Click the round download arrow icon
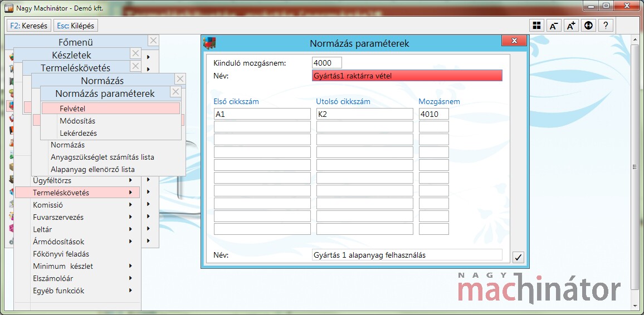644x315 pixels. (x=588, y=26)
